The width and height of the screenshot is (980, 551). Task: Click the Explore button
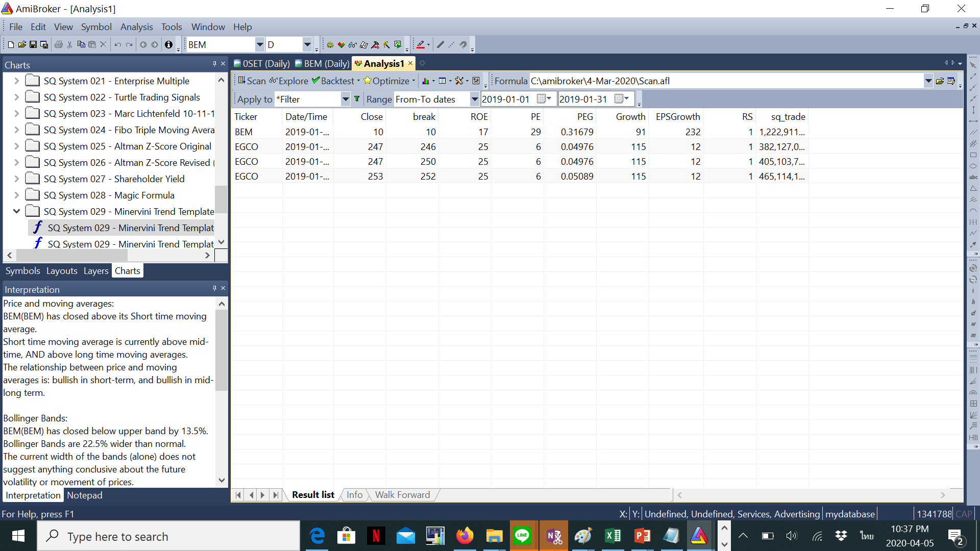click(x=289, y=81)
